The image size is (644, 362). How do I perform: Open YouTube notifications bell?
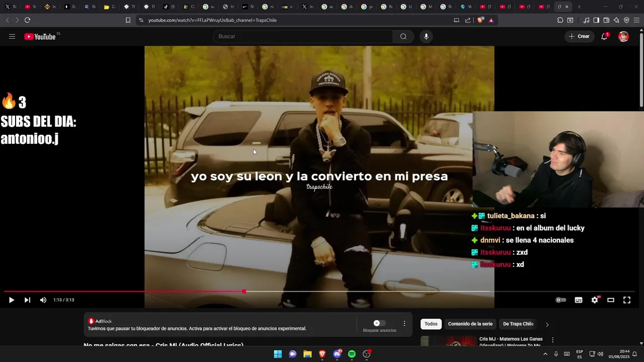tap(604, 36)
